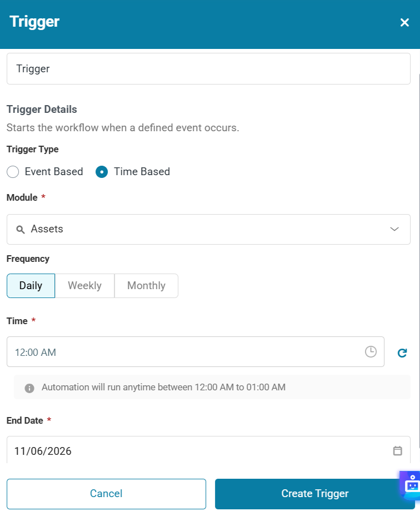Click the trigger name text field
The width and height of the screenshot is (420, 516).
tap(208, 69)
